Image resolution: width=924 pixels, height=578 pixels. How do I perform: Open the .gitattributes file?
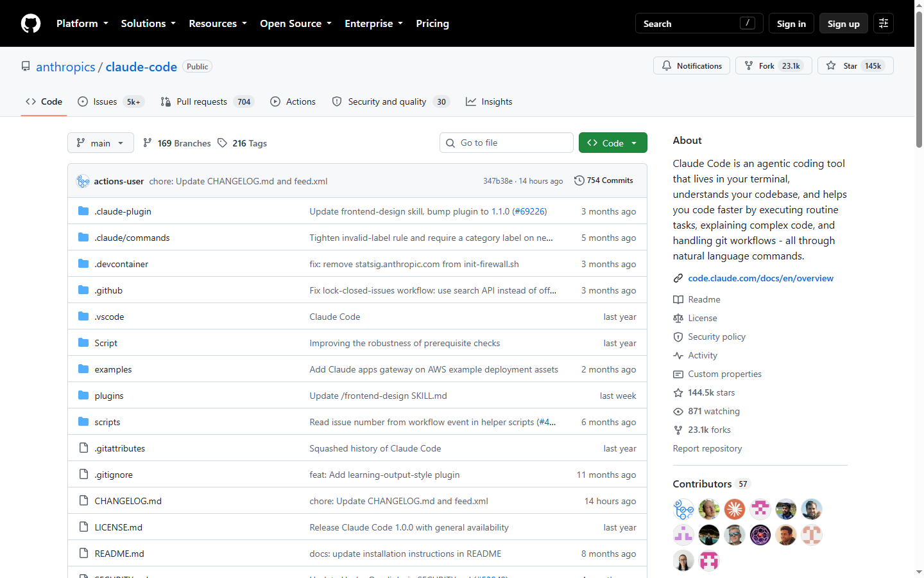point(119,448)
